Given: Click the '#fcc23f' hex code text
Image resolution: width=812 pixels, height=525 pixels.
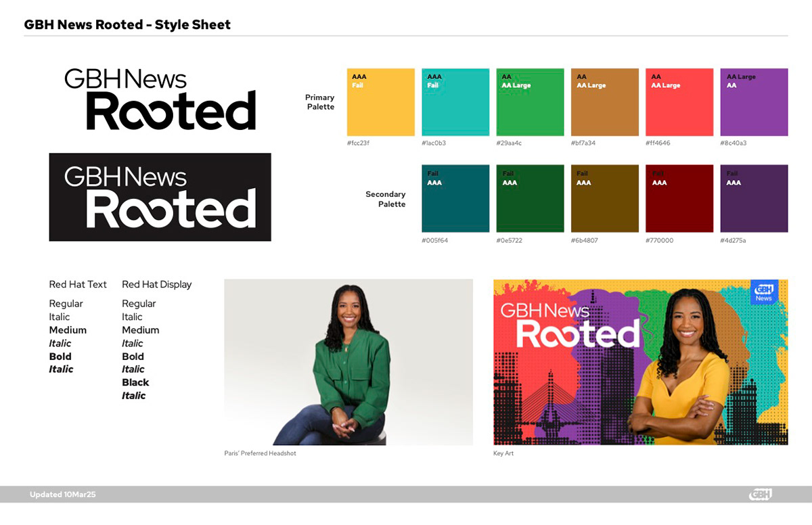Looking at the screenshot, I should point(359,143).
